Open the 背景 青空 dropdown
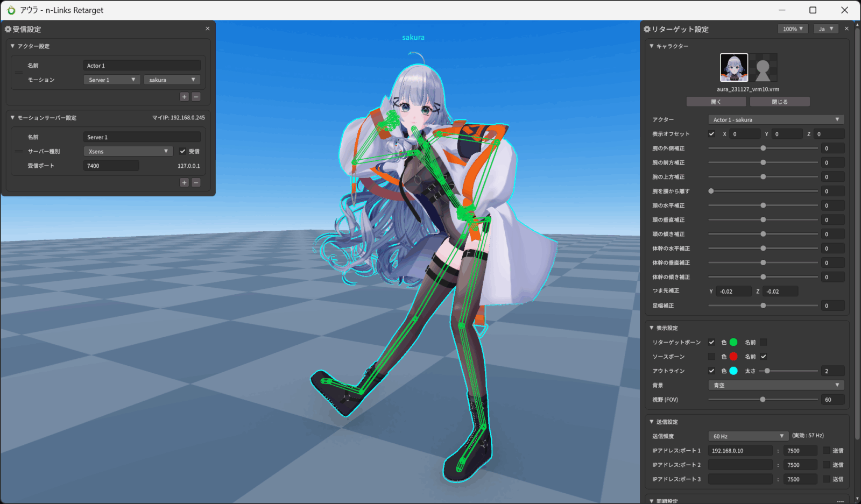861x504 pixels. 776,385
